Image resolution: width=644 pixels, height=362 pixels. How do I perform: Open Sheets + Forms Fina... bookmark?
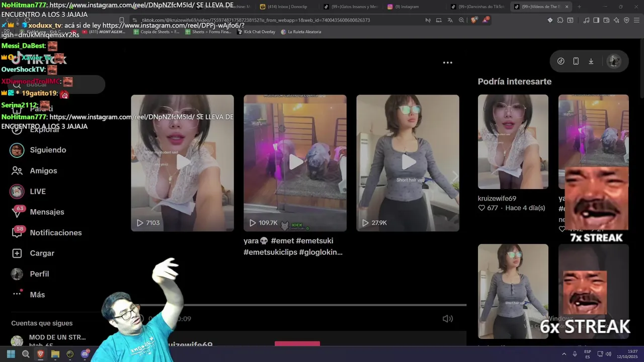pyautogui.click(x=208, y=32)
